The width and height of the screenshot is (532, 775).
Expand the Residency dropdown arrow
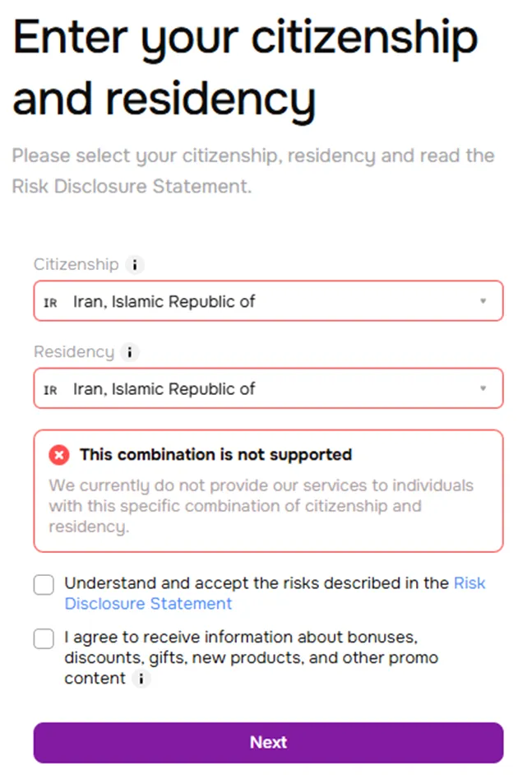(483, 388)
